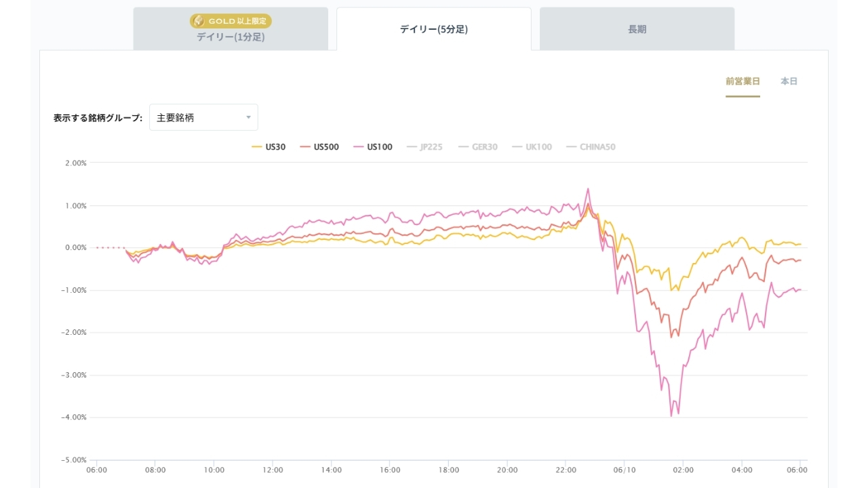Click the 06/10 date label on axis
The height and width of the screenshot is (488, 868).
[625, 470]
